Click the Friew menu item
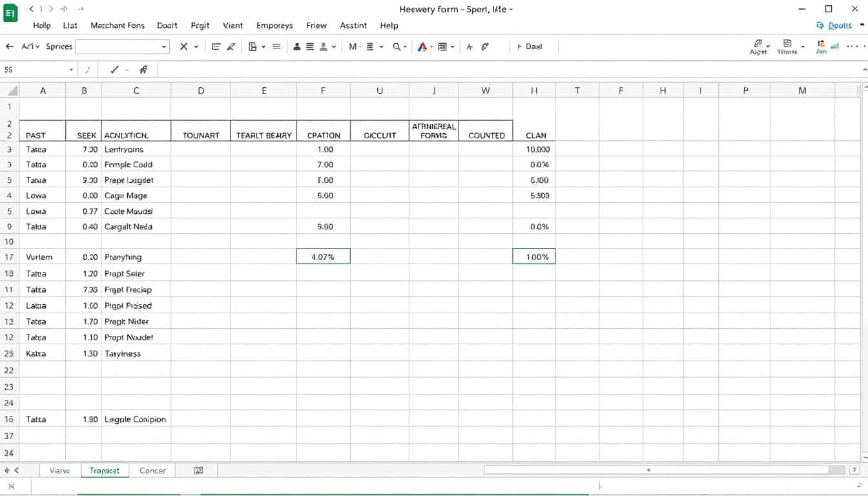This screenshot has height=496, width=868. [316, 26]
